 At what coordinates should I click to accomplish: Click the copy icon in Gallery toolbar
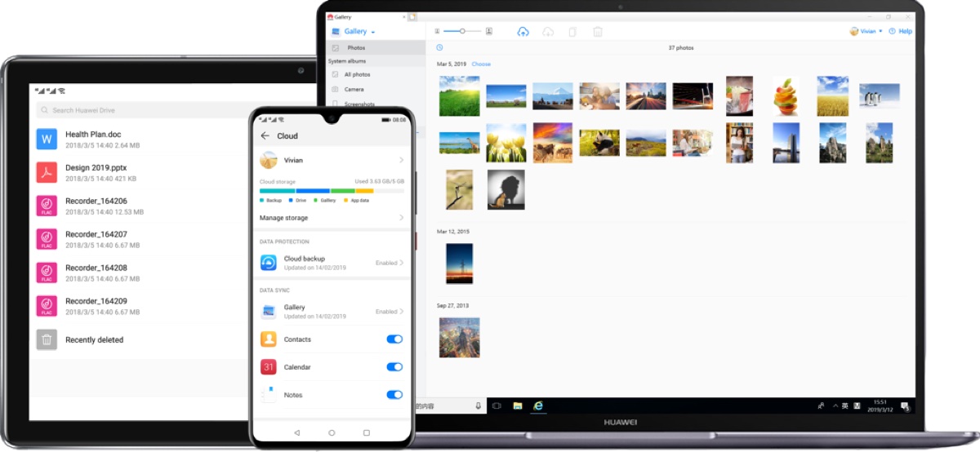pyautogui.click(x=572, y=31)
